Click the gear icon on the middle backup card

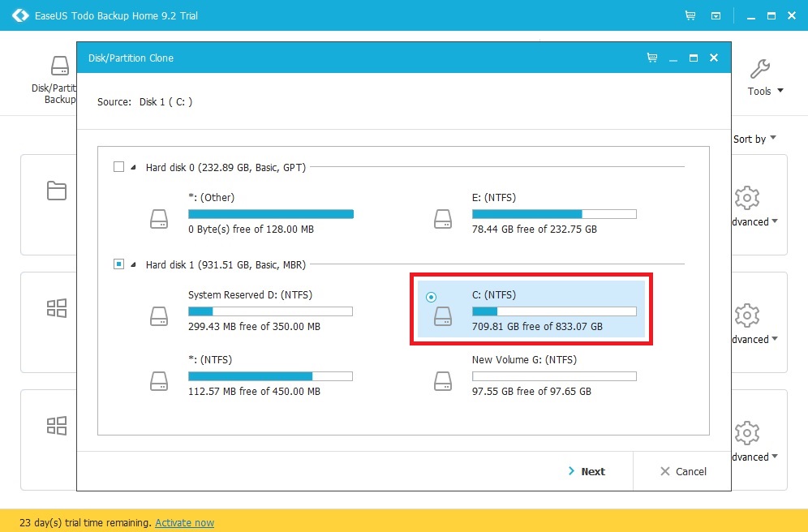click(x=747, y=315)
